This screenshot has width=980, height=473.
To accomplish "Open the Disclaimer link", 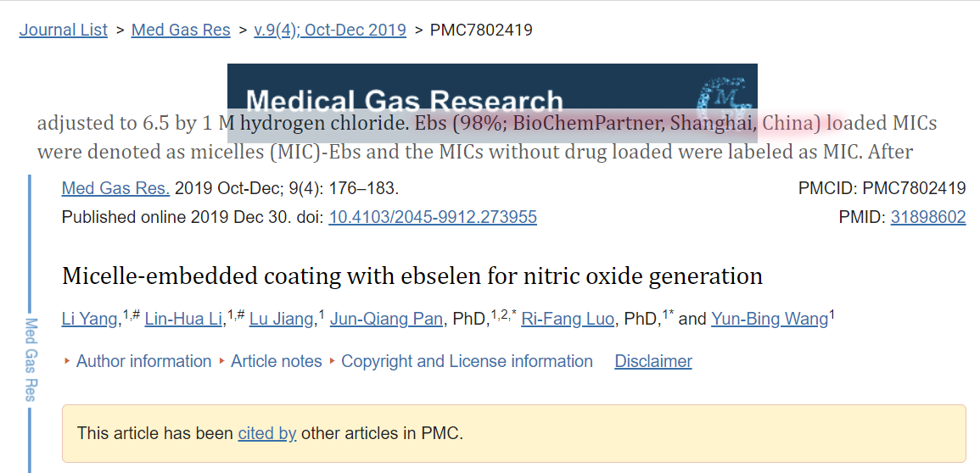I will tap(653, 361).
